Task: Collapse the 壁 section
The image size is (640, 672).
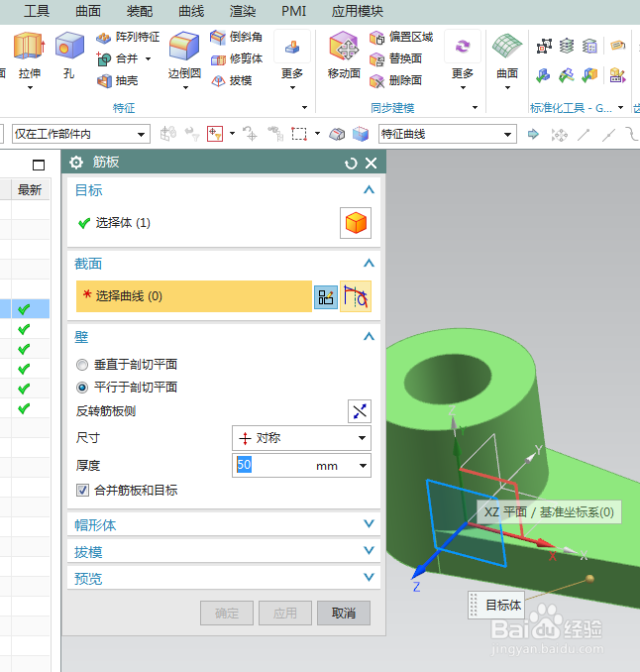Action: pos(369,337)
